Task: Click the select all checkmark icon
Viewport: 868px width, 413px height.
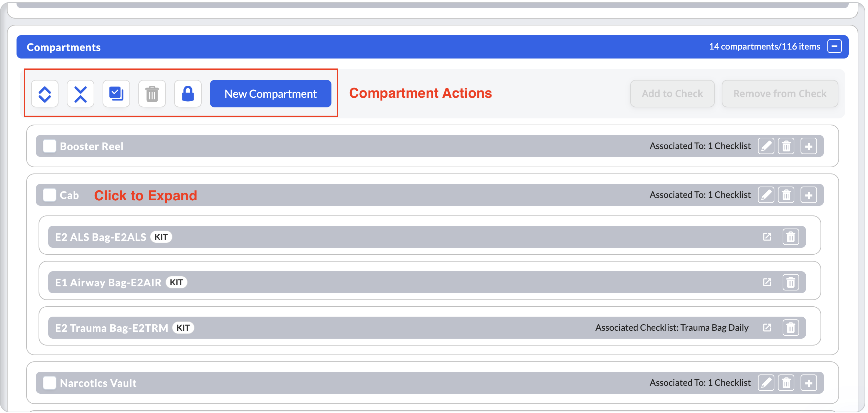Action: pos(116,94)
